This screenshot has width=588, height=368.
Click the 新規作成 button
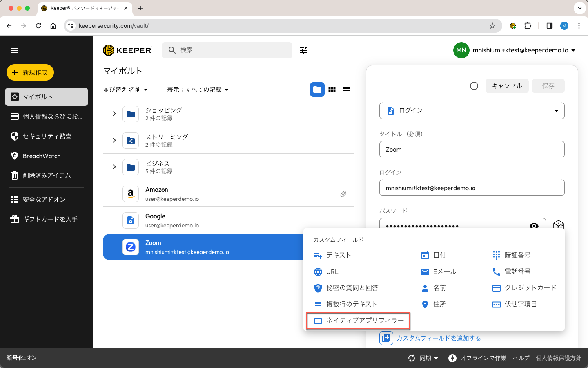pos(30,72)
